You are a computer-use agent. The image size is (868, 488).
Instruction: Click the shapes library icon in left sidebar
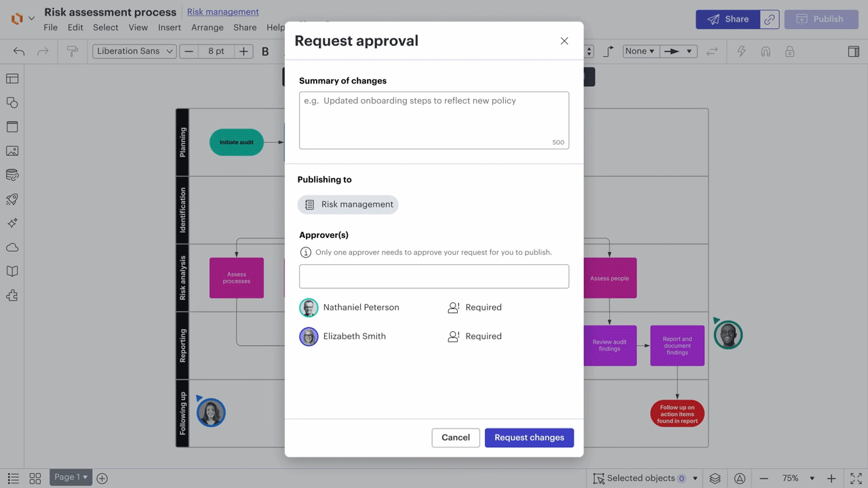pyautogui.click(x=12, y=103)
